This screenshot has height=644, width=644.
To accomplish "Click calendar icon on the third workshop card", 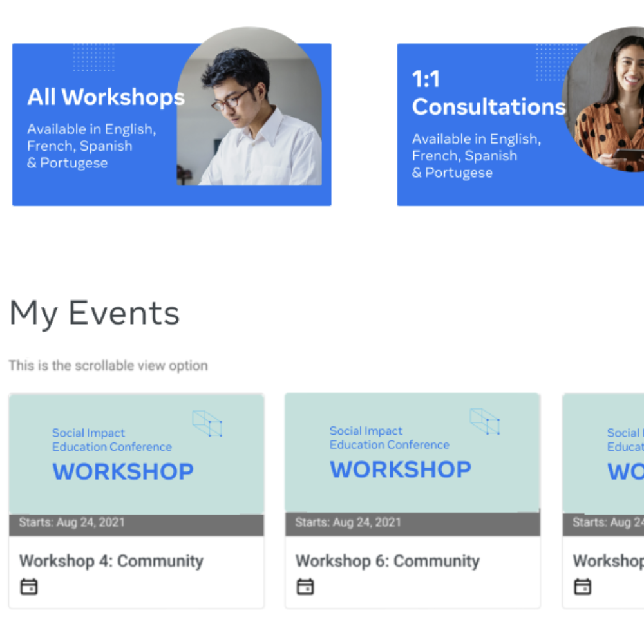I will click(x=582, y=587).
